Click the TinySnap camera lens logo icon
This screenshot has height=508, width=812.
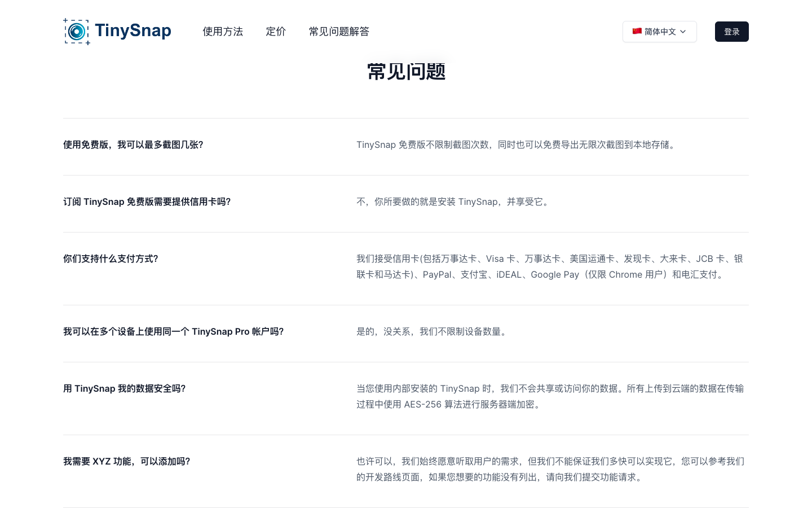77,32
